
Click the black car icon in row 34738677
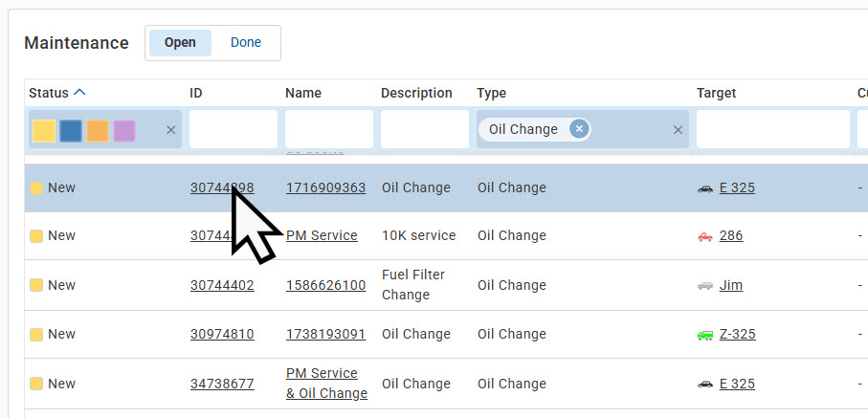click(x=705, y=385)
